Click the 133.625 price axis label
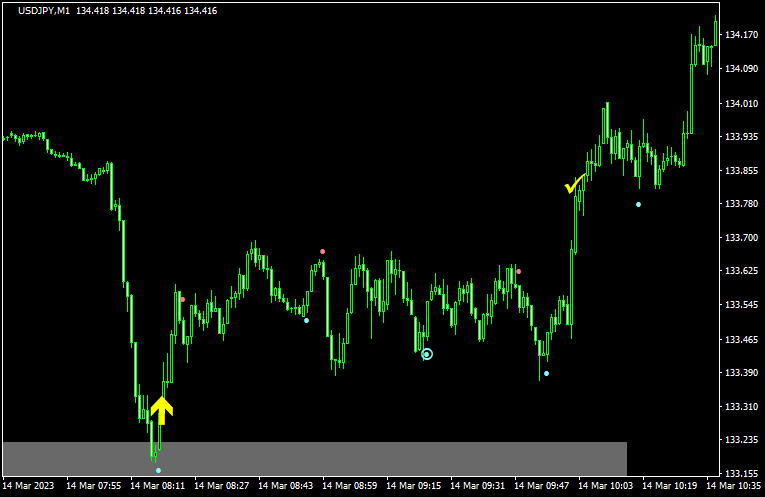Image resolution: width=765 pixels, height=497 pixels. 741,271
